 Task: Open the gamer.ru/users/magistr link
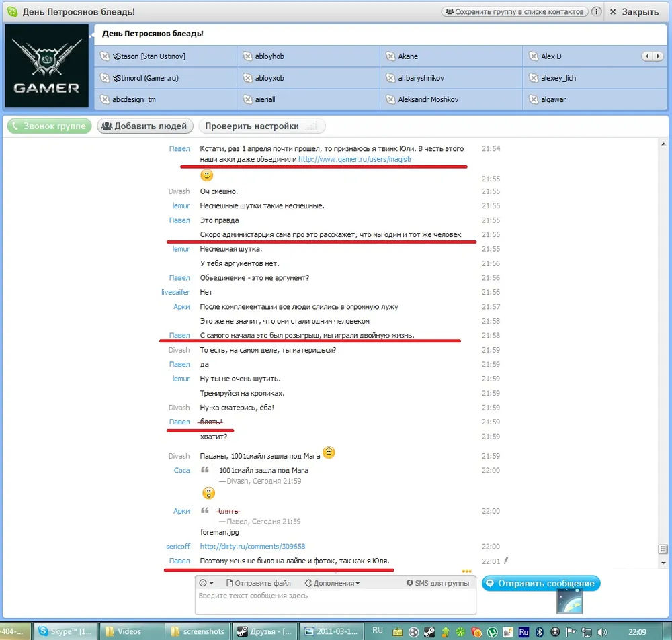click(355, 159)
